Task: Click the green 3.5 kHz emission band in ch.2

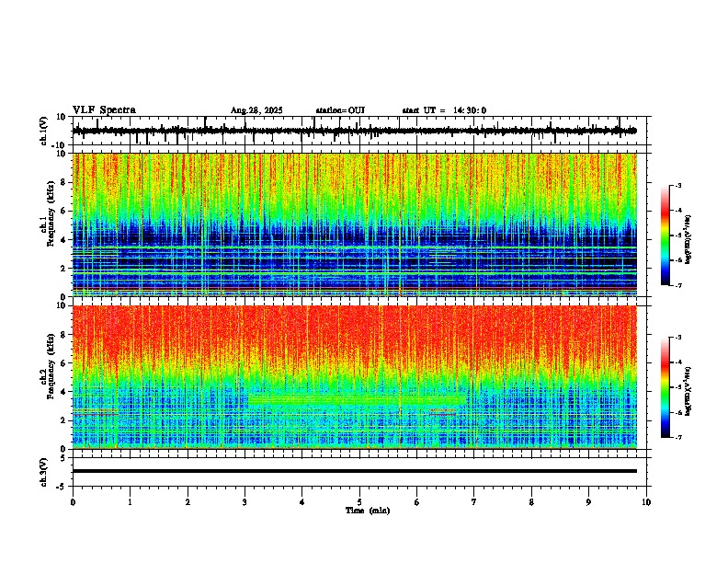Action: [x=357, y=400]
